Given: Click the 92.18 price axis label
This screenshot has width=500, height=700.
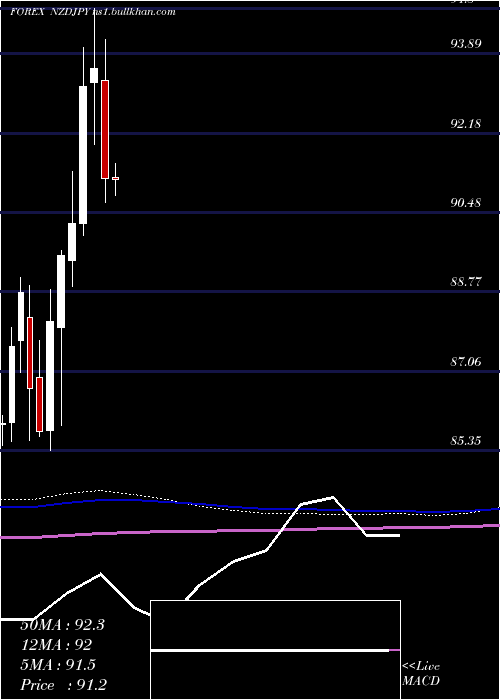Looking at the screenshot, I should [466, 123].
